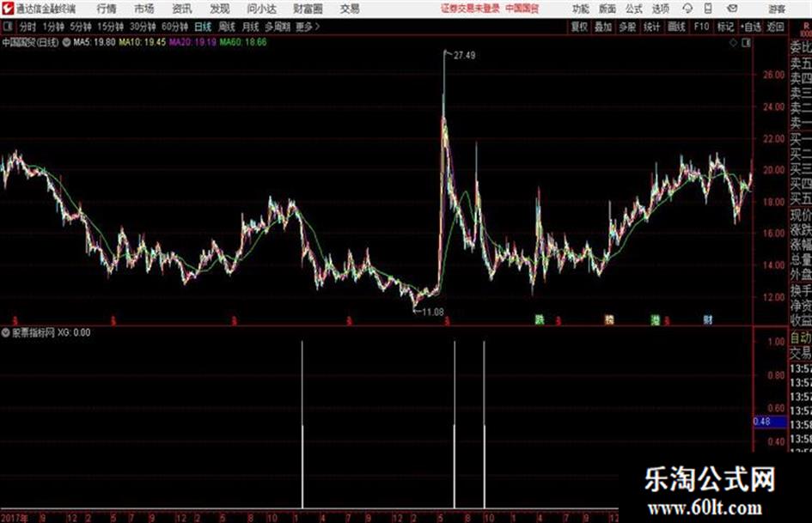Click the 标记 mark button

click(x=725, y=27)
